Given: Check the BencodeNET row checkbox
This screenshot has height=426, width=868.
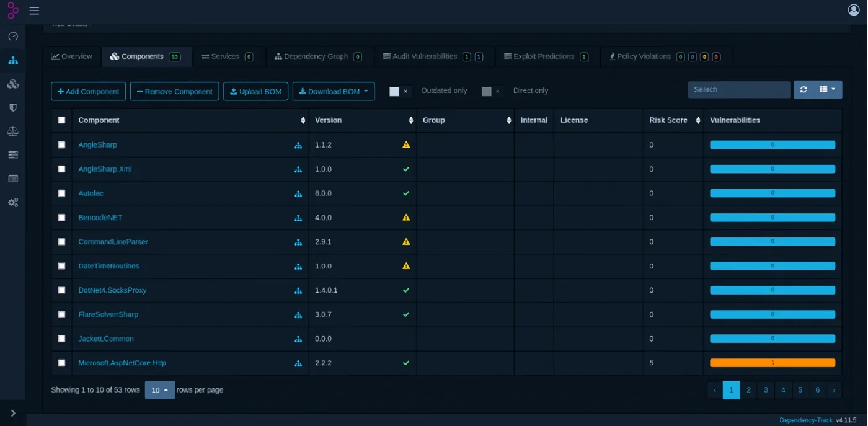Looking at the screenshot, I should point(61,217).
